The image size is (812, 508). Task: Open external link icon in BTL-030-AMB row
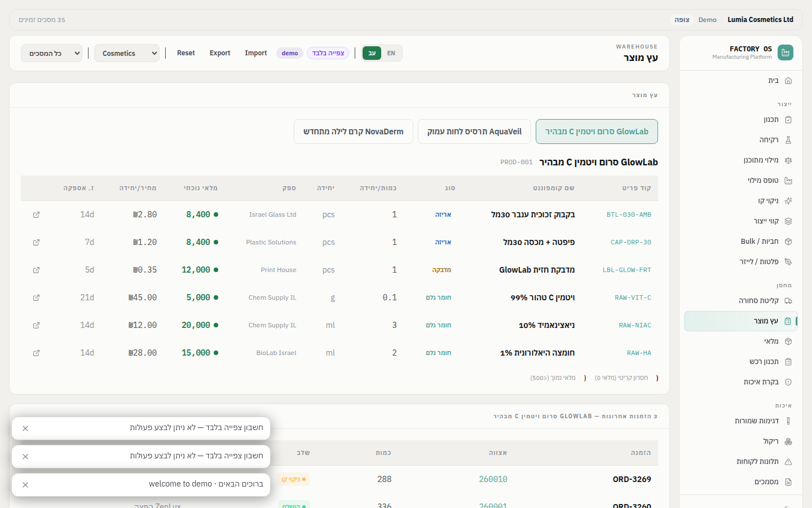36,215
